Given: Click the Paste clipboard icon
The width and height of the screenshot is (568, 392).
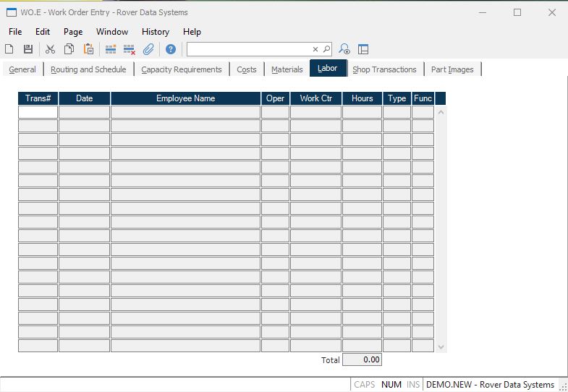Looking at the screenshot, I should (88, 49).
